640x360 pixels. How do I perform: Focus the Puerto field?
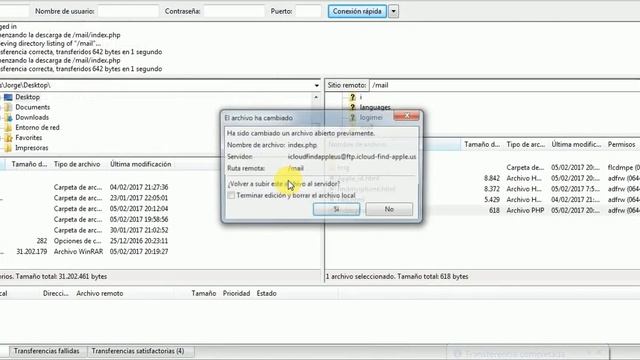coord(308,11)
